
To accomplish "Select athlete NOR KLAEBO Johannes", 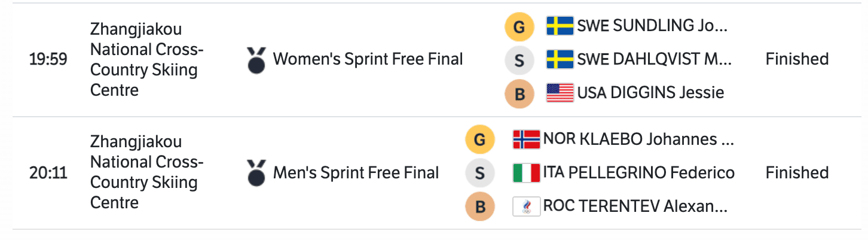I will click(x=638, y=140).
